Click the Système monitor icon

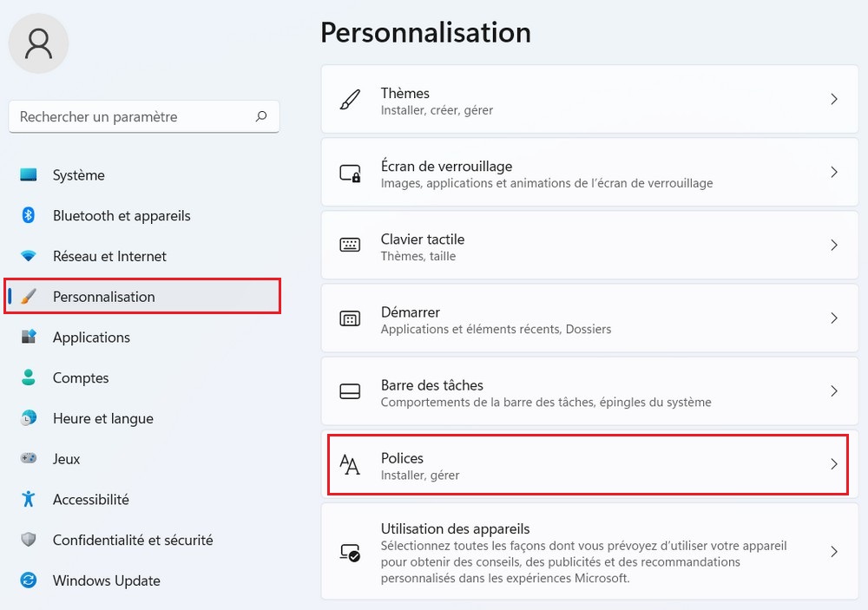coord(29,175)
